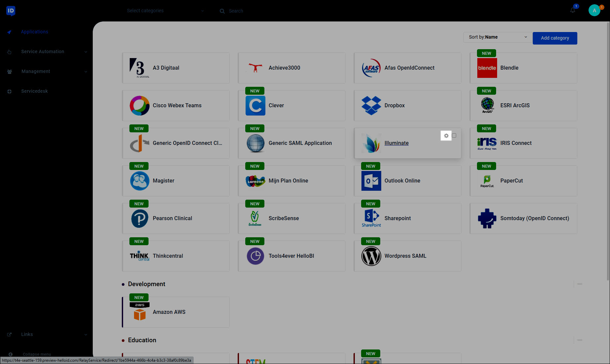610x364 pixels.
Task: Click the Tools4ever HelloBI label
Action: (x=291, y=256)
